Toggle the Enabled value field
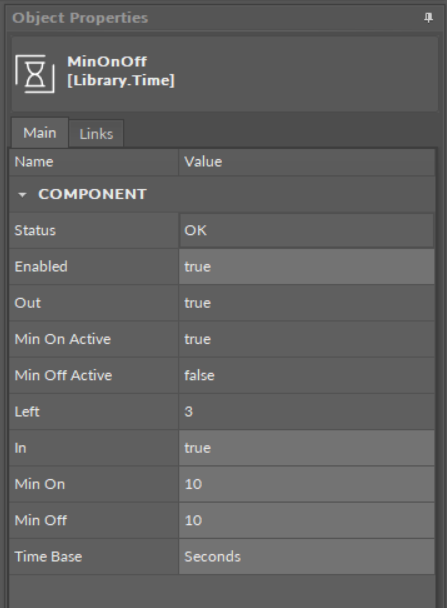The width and height of the screenshot is (447, 608). click(x=306, y=267)
